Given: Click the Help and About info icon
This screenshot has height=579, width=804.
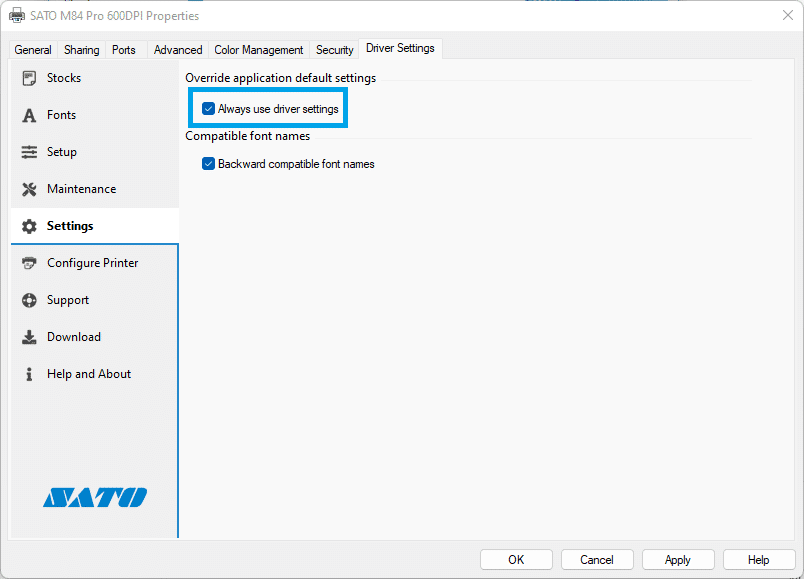Looking at the screenshot, I should tap(29, 374).
